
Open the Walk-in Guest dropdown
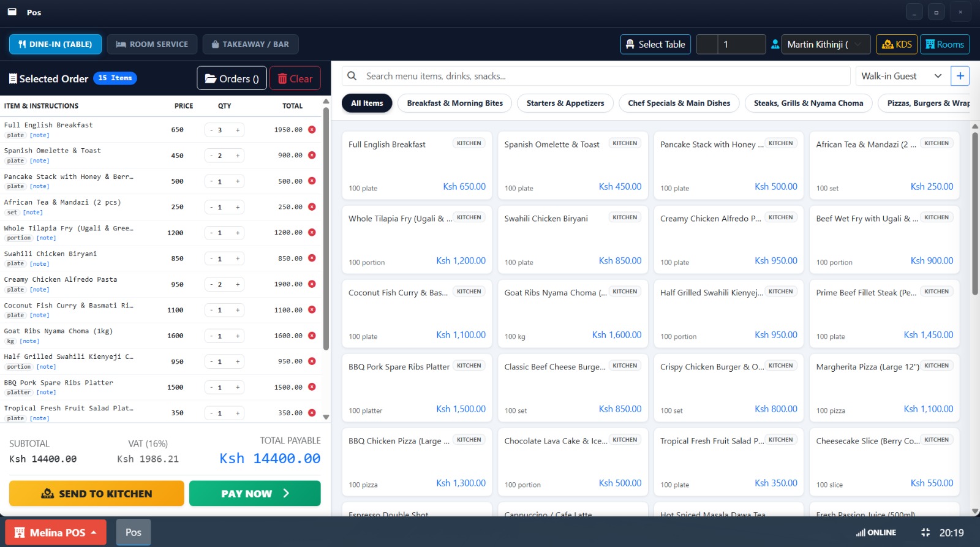click(901, 76)
